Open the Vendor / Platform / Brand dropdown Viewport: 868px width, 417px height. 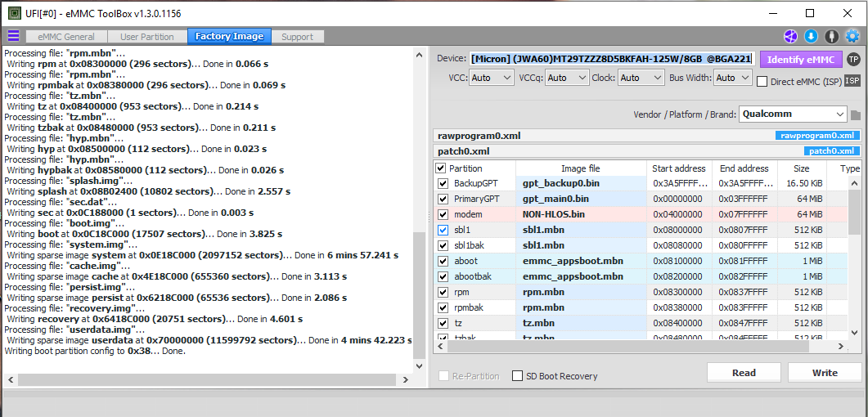pos(792,114)
